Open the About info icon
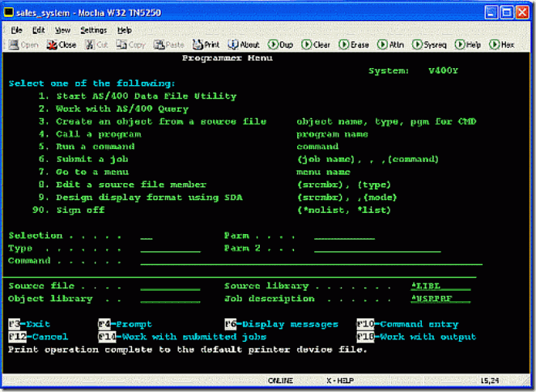The image size is (536, 392). click(x=244, y=45)
